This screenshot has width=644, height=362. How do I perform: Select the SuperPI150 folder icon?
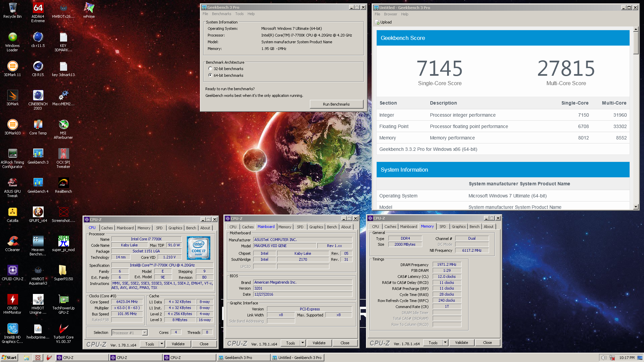(63, 273)
